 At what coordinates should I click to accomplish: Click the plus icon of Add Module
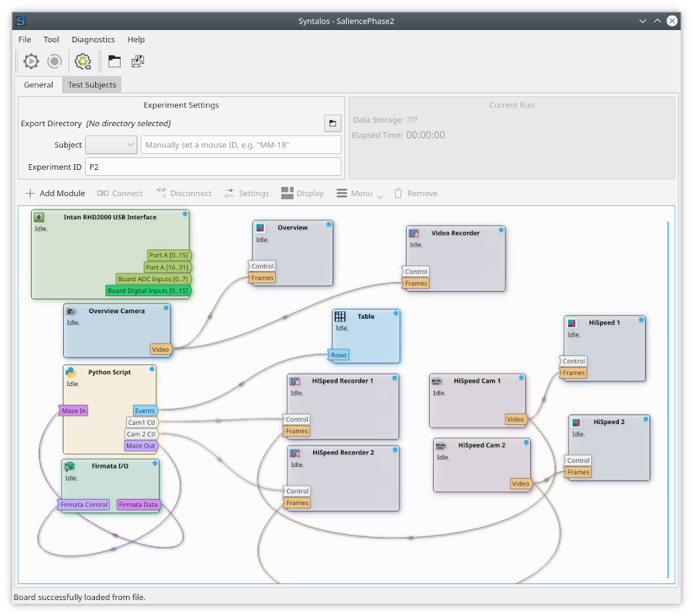pyautogui.click(x=30, y=193)
